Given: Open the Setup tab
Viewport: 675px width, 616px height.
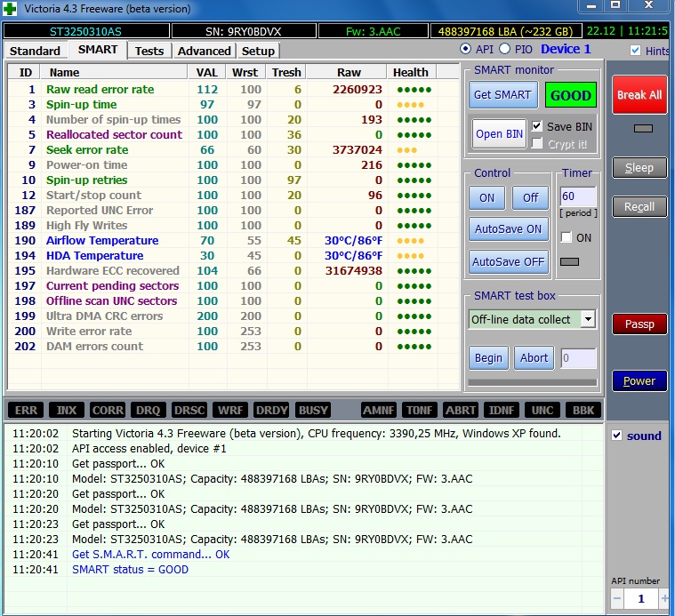Looking at the screenshot, I should pos(258,51).
